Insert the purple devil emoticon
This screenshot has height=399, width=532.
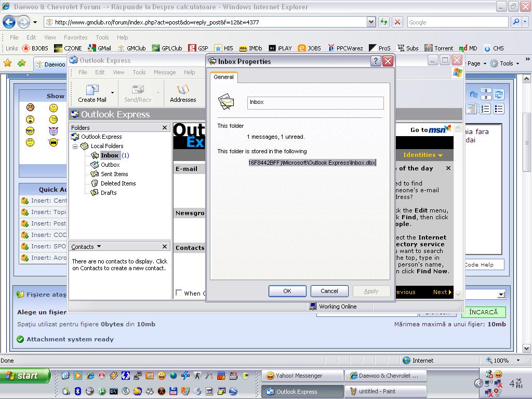[x=54, y=130]
